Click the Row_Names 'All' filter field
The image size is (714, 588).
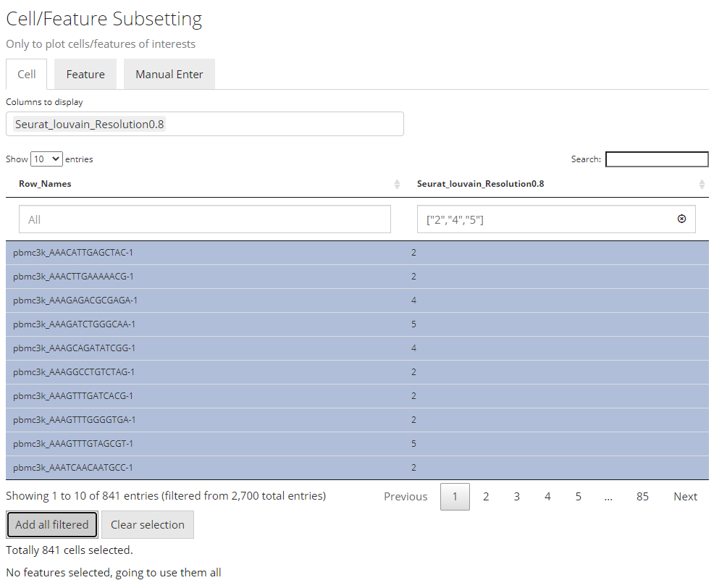[198, 219]
